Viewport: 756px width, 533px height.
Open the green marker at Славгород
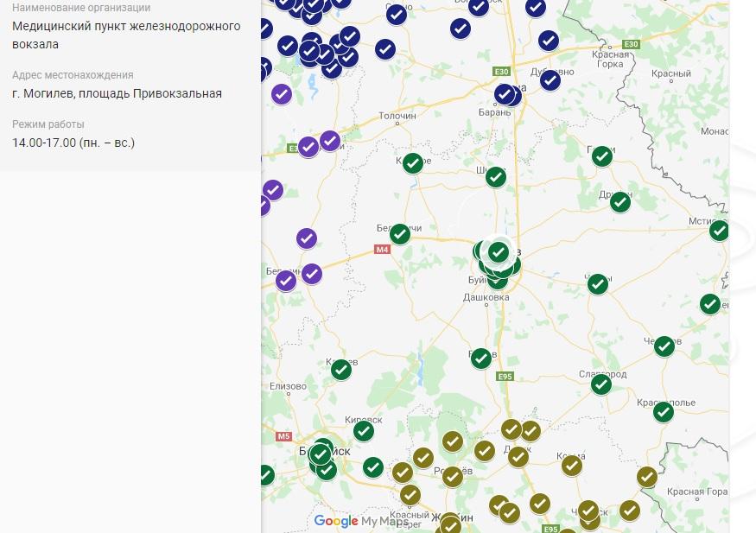(x=600, y=384)
